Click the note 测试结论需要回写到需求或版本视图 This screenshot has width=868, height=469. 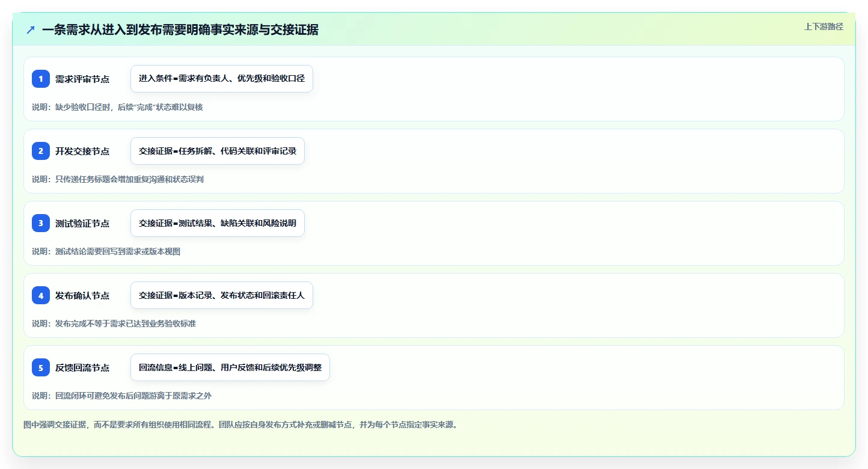tap(106, 251)
